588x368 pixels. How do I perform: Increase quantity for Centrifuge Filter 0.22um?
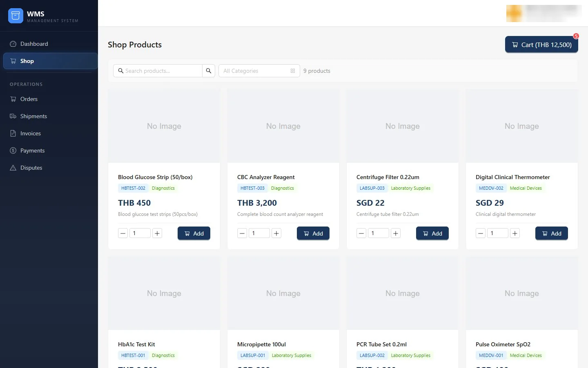396,233
